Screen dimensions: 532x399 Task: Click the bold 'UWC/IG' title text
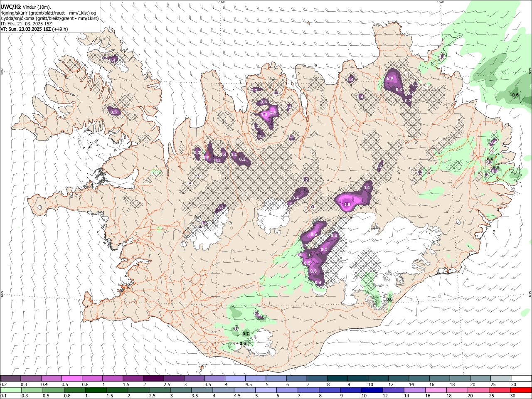point(10,7)
